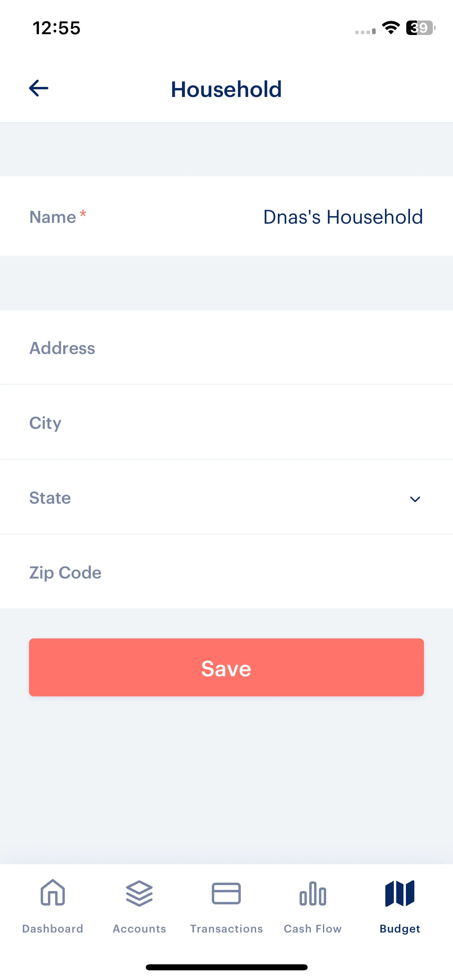This screenshot has height=980, width=453.
Task: Open the Transactions card icon
Action: 226,893
